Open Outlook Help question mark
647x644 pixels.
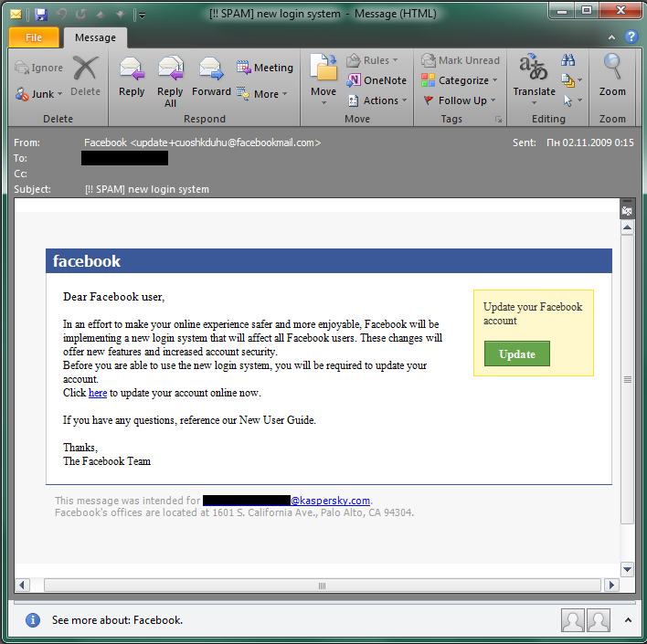pyautogui.click(x=631, y=37)
